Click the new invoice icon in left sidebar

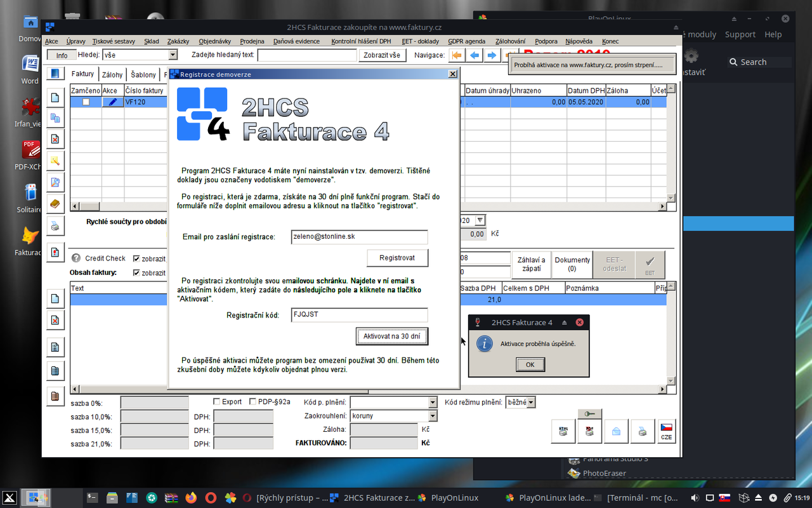[x=55, y=97]
